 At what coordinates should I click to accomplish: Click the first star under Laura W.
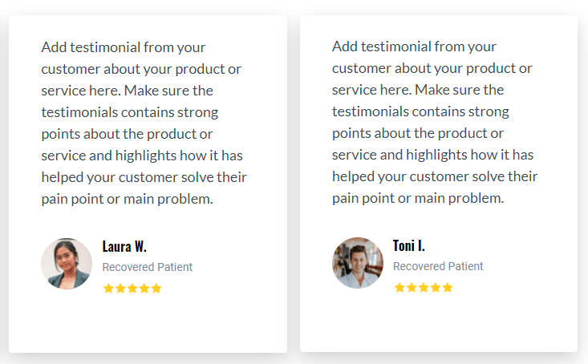coord(108,289)
